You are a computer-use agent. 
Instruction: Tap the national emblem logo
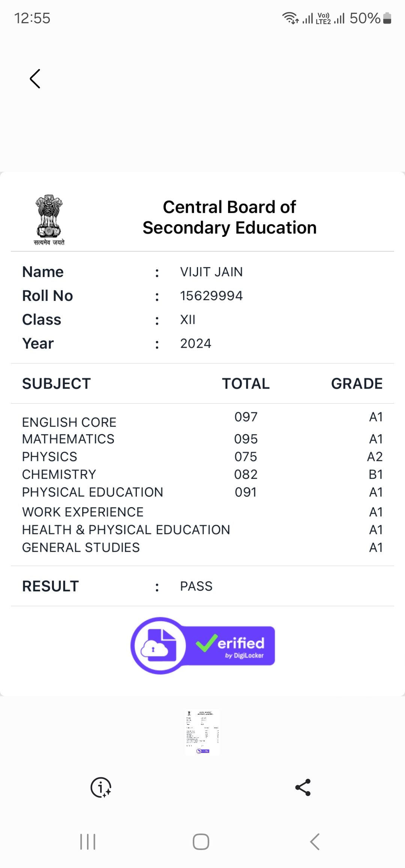pos(49,220)
